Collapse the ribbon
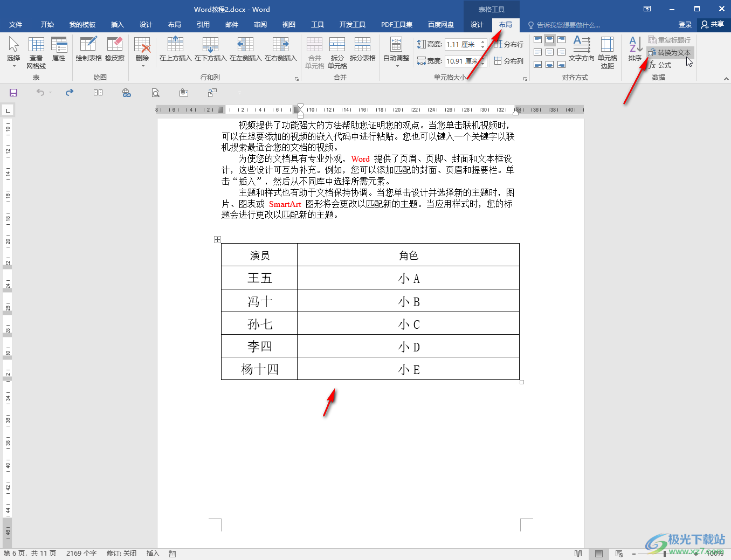Image resolution: width=731 pixels, height=560 pixels. pos(726,79)
